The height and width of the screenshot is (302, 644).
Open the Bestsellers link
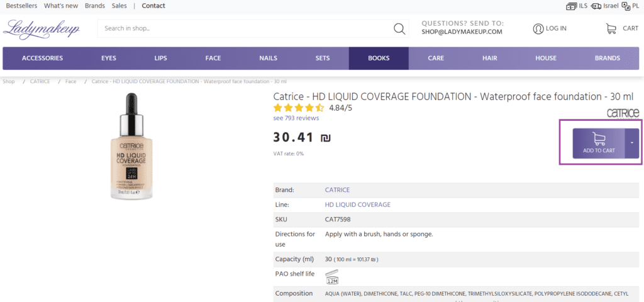coord(21,6)
